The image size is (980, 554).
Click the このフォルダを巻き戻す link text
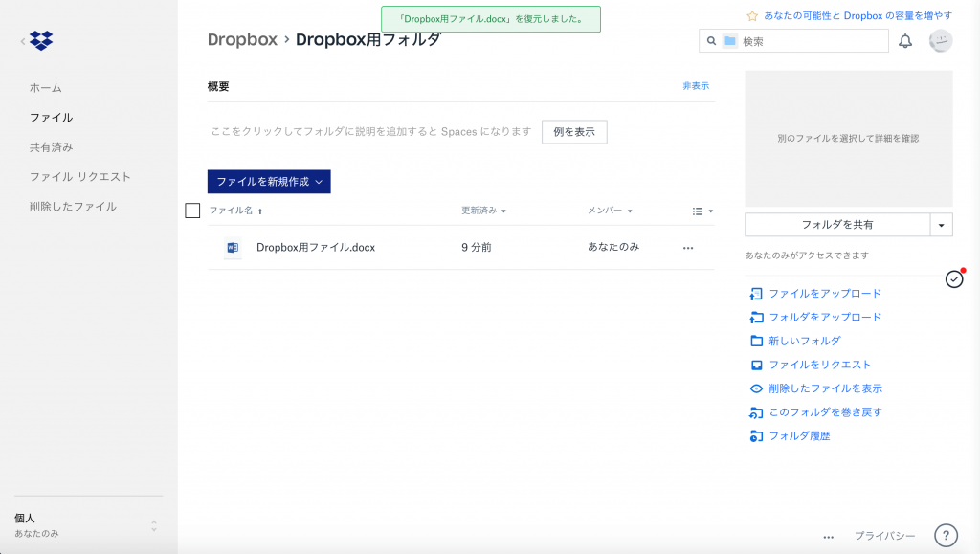point(825,412)
